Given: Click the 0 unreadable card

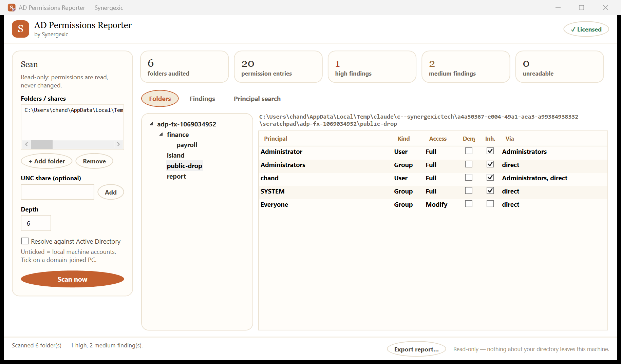Looking at the screenshot, I should click(559, 67).
